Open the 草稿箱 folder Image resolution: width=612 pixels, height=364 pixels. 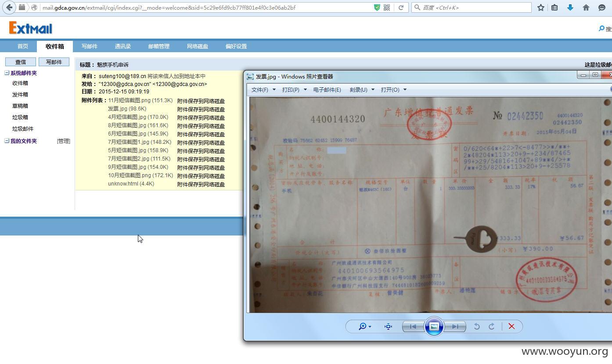tap(20, 106)
